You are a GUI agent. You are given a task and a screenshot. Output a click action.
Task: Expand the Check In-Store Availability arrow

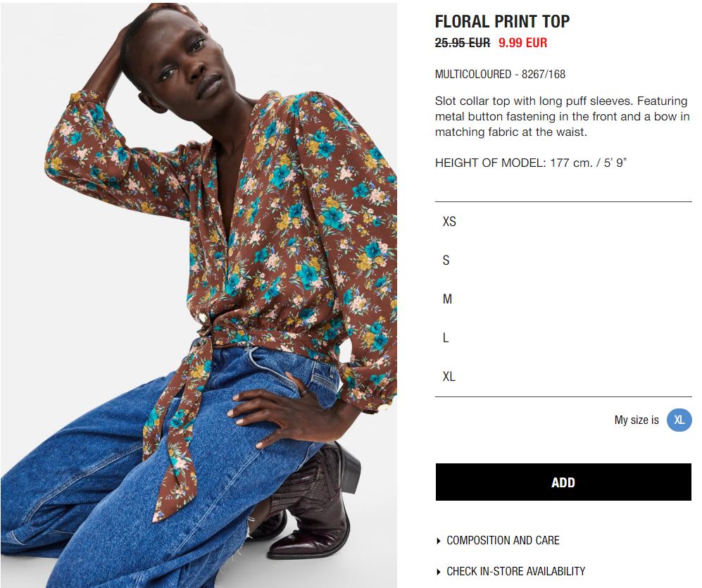pyautogui.click(x=438, y=572)
